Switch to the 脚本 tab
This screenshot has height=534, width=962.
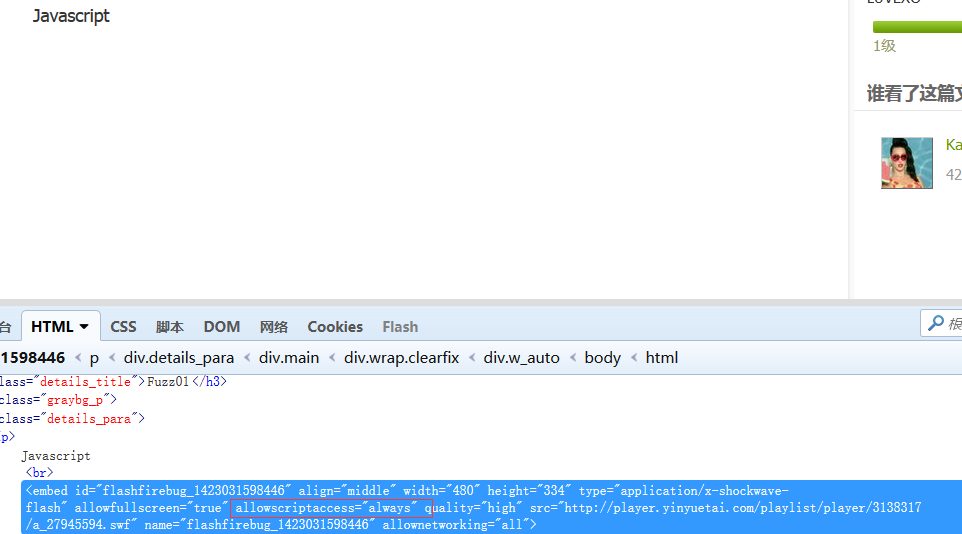pos(170,327)
